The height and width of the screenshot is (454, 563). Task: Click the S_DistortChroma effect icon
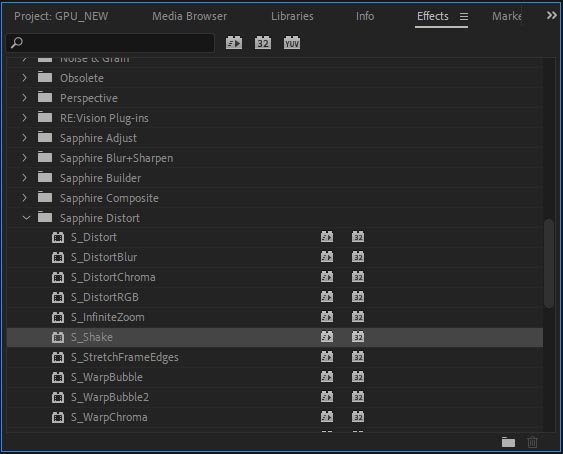pyautogui.click(x=58, y=277)
